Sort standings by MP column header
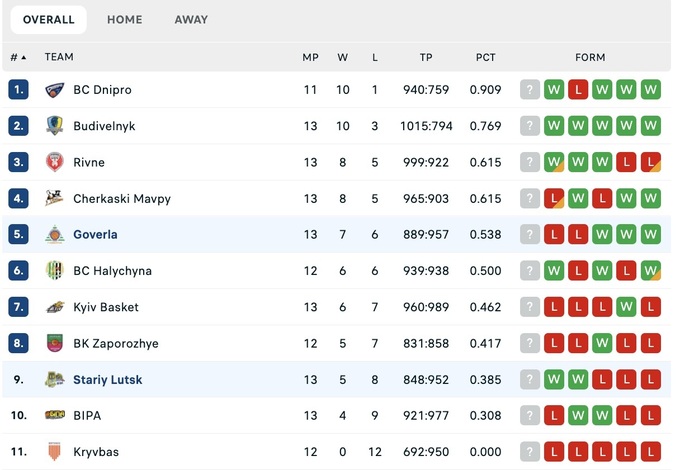 click(x=310, y=57)
